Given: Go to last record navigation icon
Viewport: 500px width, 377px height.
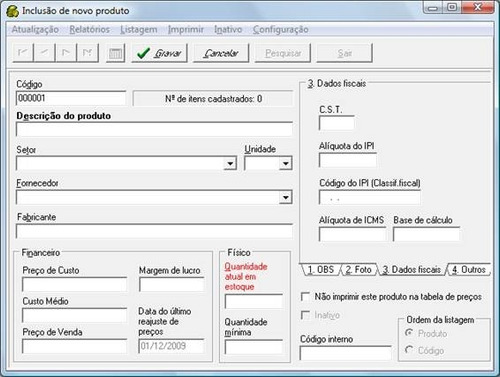Looking at the screenshot, I should tap(87, 53).
